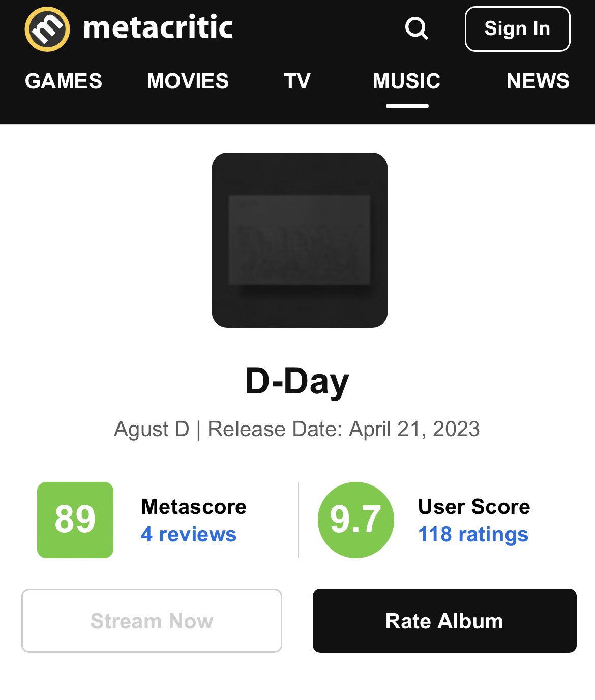Go to the GAMES section

pyautogui.click(x=64, y=81)
